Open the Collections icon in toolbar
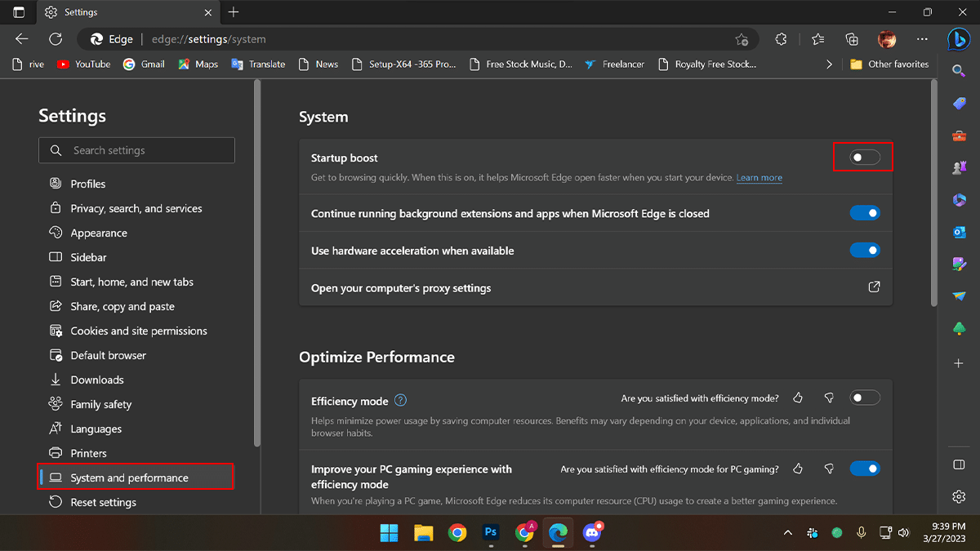Screen dimensions: 980x551 pyautogui.click(x=852, y=39)
